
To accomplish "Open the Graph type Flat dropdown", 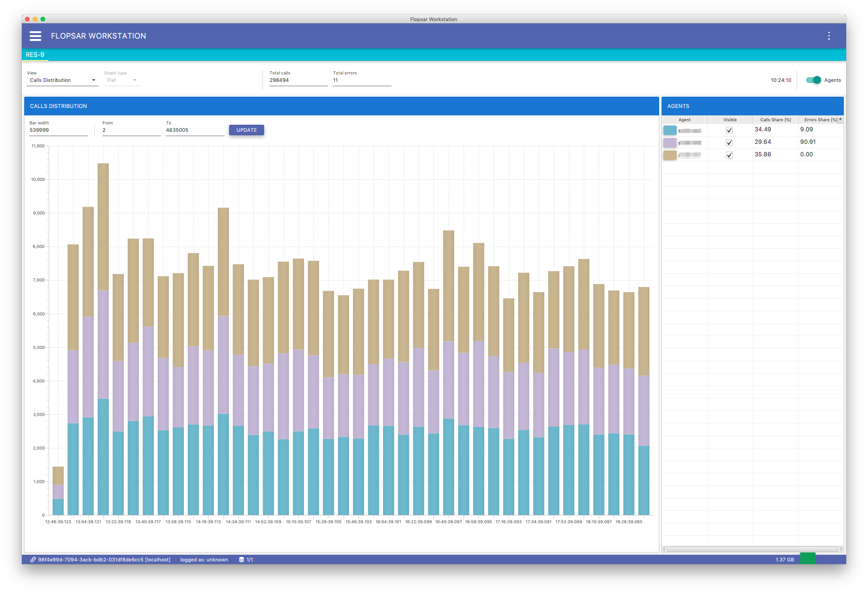I will pos(122,80).
